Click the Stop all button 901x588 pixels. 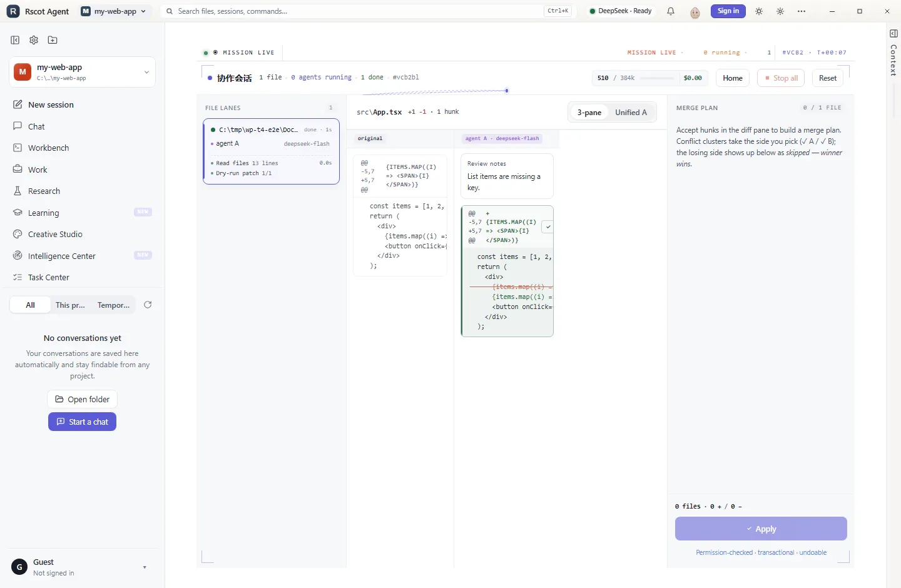click(781, 78)
